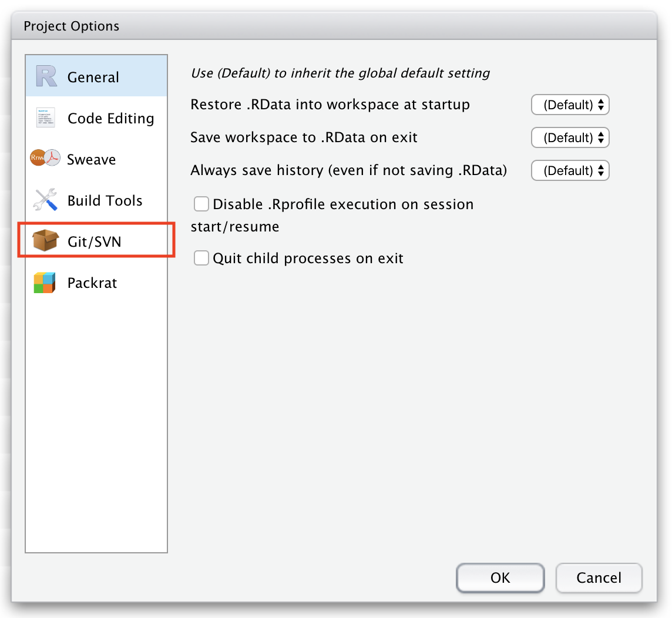Select the Code Editing label in sidebar
The height and width of the screenshot is (618, 672).
pos(110,118)
